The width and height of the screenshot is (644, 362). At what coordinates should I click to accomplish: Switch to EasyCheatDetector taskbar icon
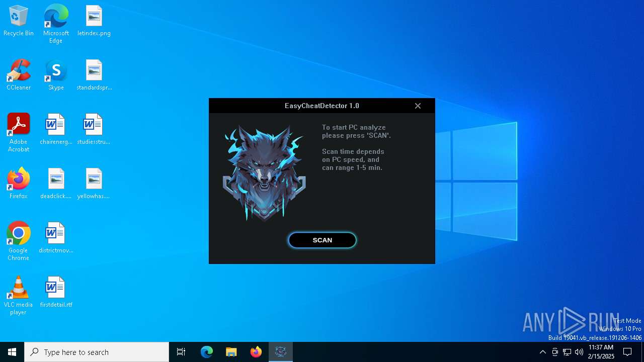pos(281,352)
